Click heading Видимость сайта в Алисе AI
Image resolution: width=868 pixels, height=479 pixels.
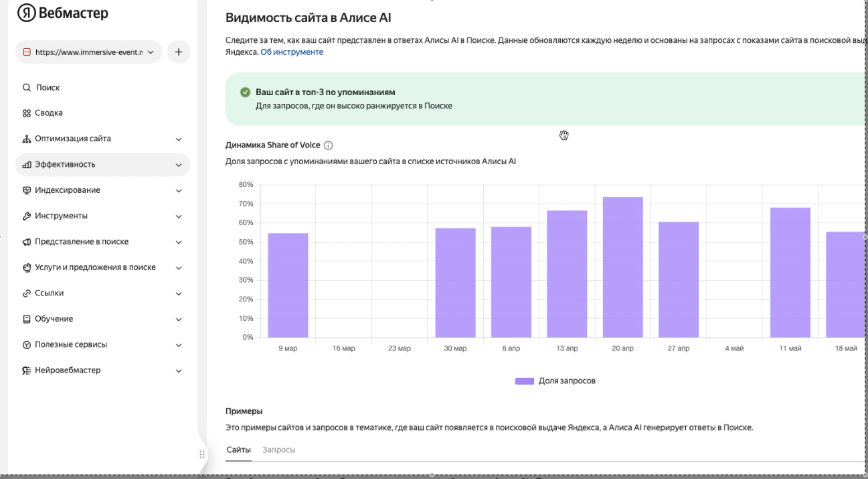click(x=309, y=18)
